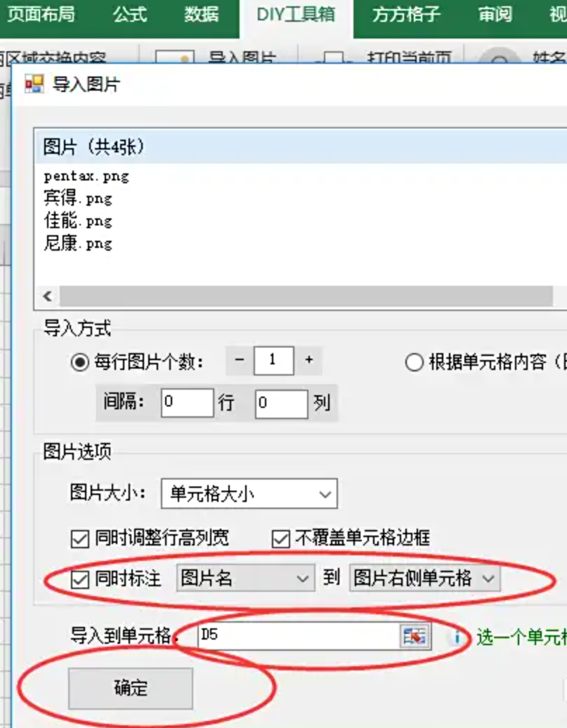Decrease images per row with minus button
The width and height of the screenshot is (567, 728).
click(x=240, y=360)
